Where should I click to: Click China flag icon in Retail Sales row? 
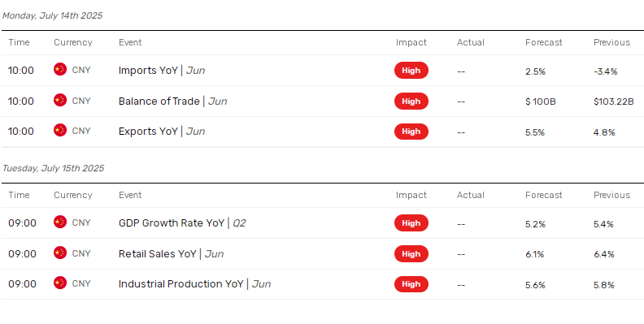click(x=60, y=253)
